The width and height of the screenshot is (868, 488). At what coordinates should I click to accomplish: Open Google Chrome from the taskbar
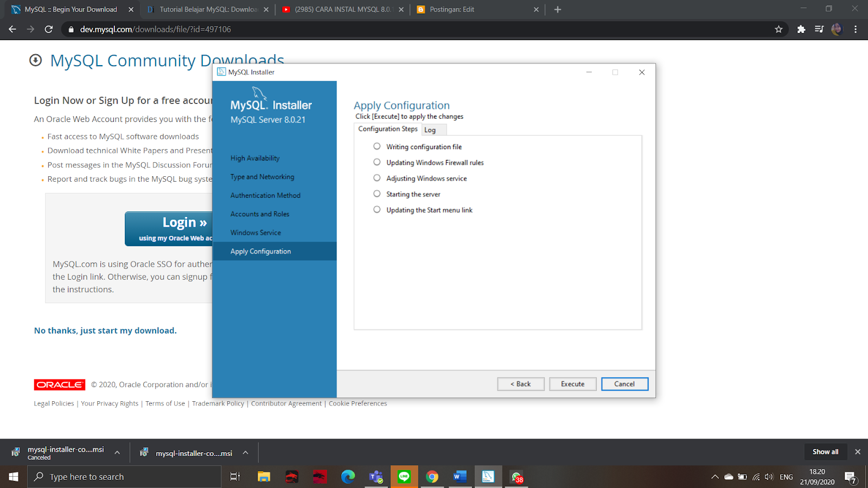432,477
